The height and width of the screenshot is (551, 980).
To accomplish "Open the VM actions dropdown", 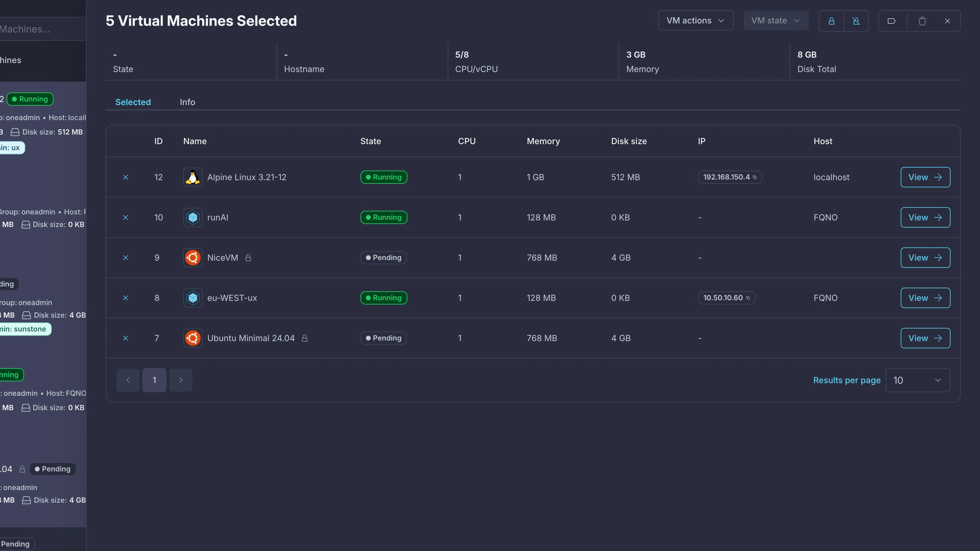I will pos(696,21).
